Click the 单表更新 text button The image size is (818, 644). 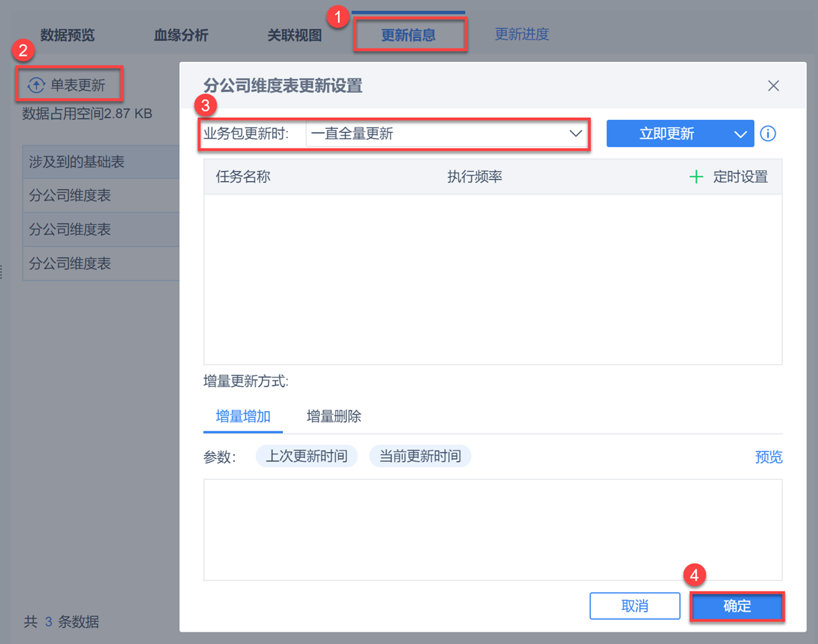pos(78,85)
